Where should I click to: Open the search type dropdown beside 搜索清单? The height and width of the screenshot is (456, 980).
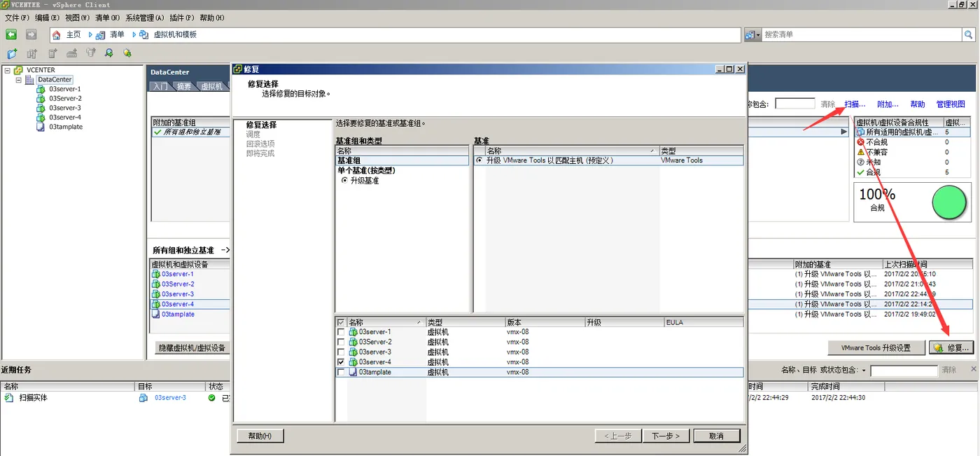[752, 34]
